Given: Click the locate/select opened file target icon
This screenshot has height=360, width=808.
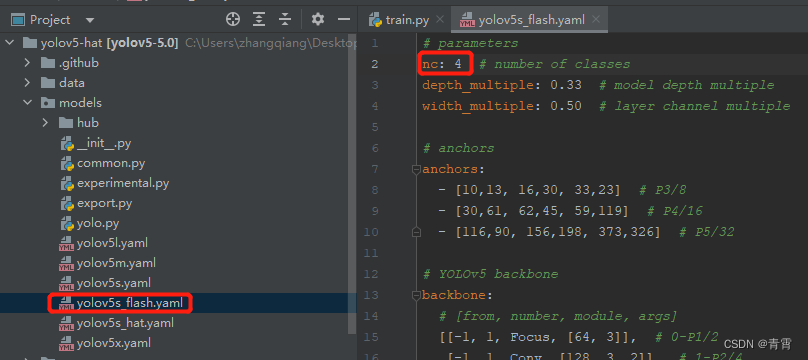Looking at the screenshot, I should click(233, 20).
